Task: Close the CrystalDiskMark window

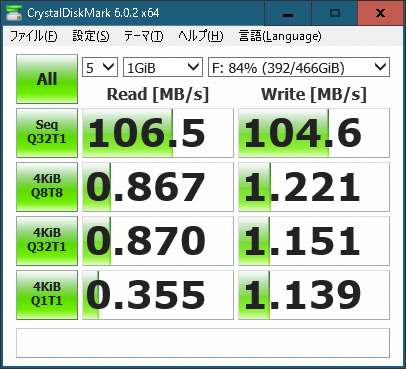Action: 380,13
